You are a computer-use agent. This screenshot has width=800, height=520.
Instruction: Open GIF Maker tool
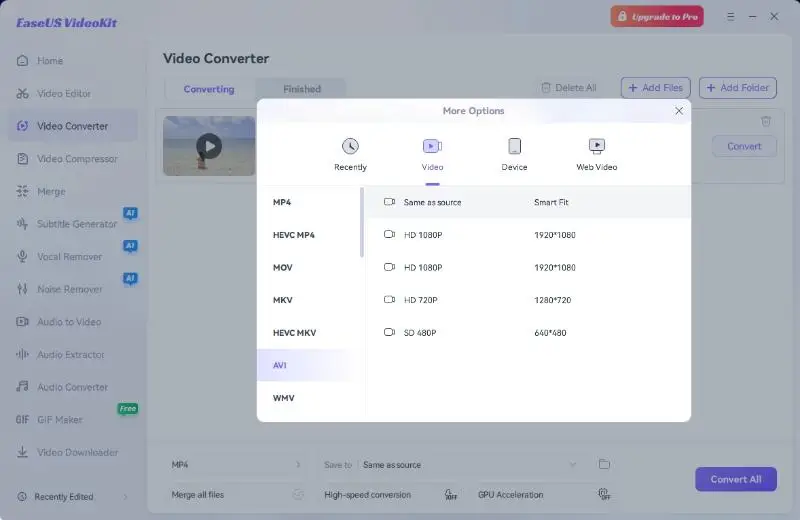(x=49, y=419)
